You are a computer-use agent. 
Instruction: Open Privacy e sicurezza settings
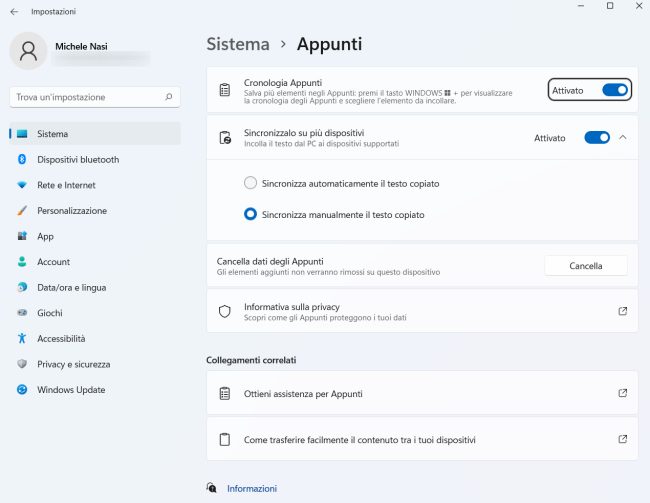click(x=73, y=364)
